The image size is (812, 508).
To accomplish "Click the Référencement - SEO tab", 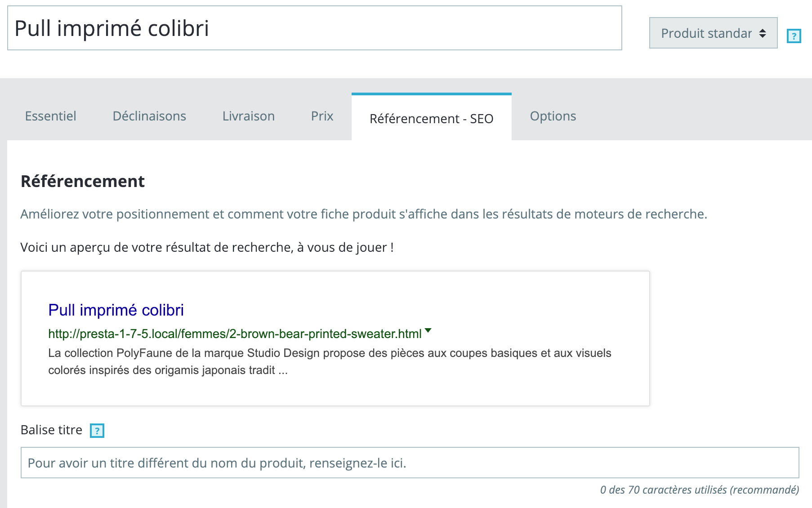I will coord(431,118).
